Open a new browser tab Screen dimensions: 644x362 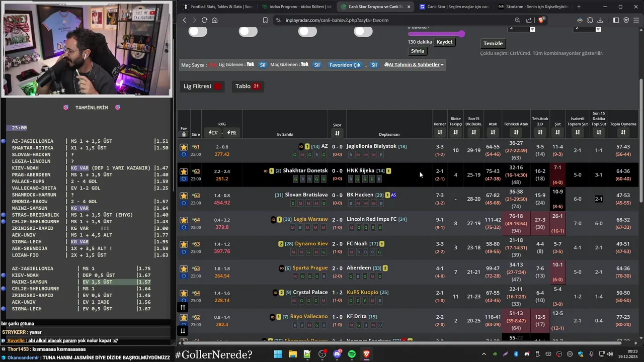pyautogui.click(x=579, y=7)
